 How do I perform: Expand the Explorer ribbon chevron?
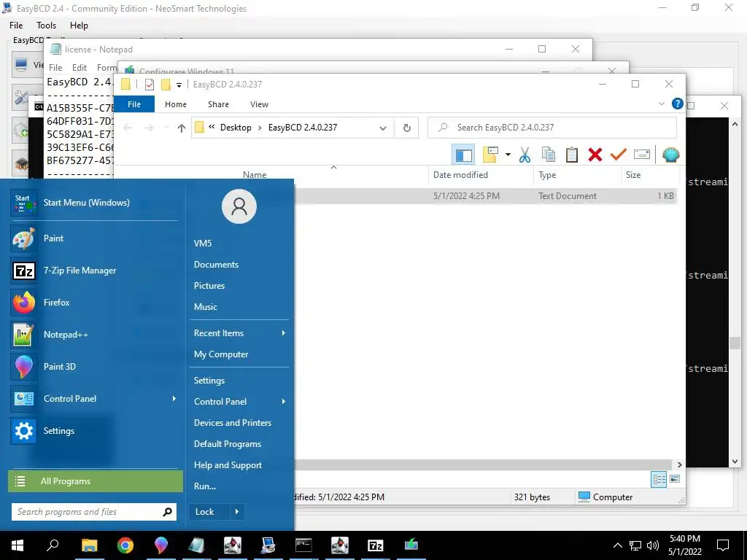pyautogui.click(x=661, y=104)
